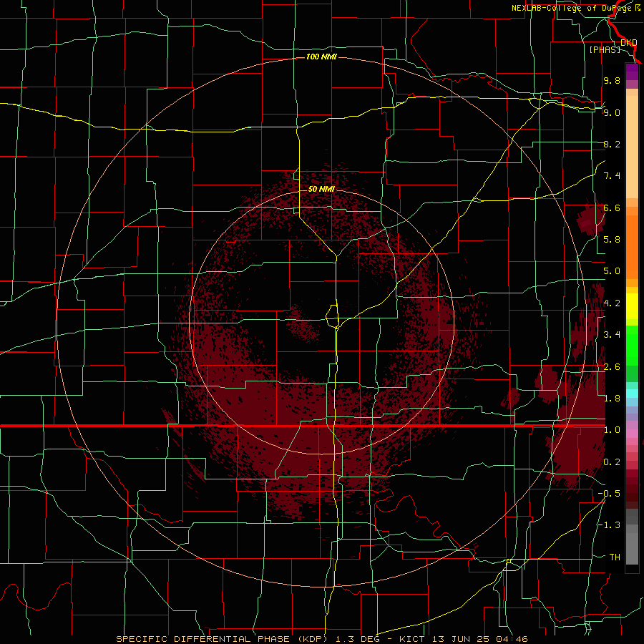Select the bright green band of color bar
644x644 pixels.
pos(632,345)
